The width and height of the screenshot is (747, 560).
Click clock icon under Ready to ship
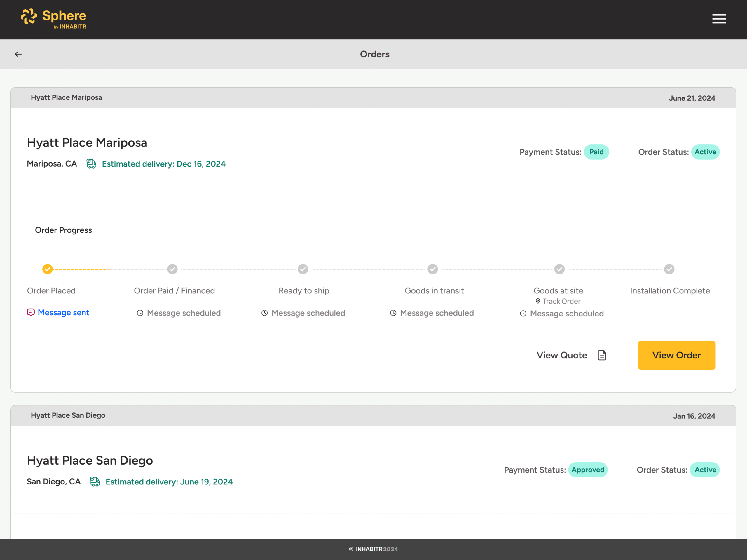point(264,313)
